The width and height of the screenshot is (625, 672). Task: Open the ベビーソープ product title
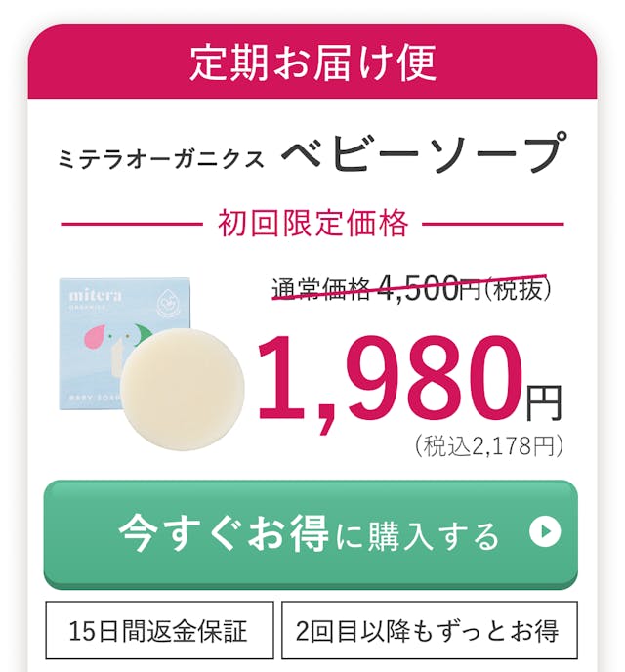[423, 154]
